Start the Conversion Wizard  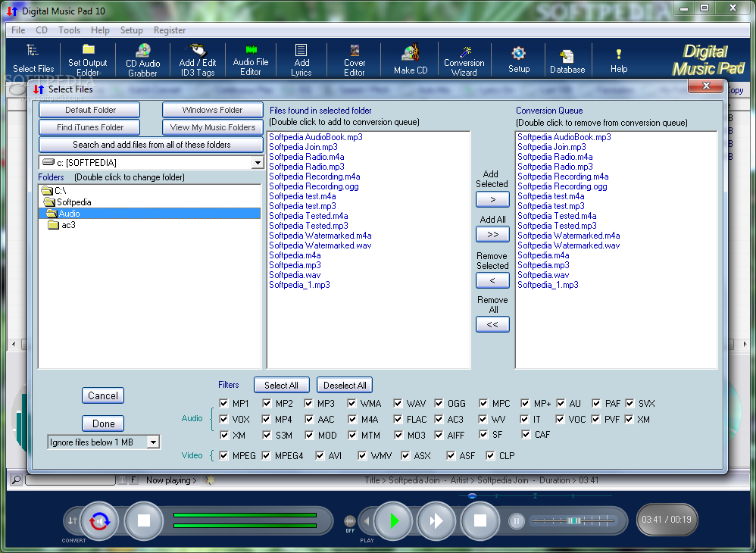coord(464,61)
